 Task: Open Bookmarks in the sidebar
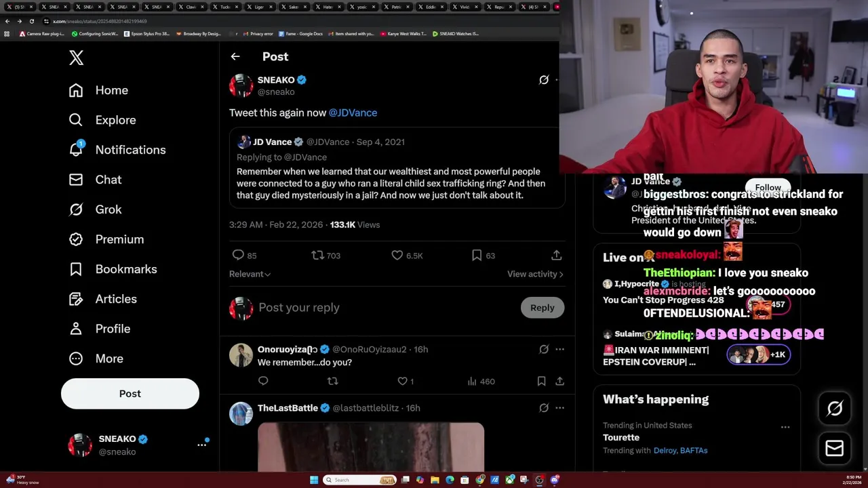[x=113, y=269]
